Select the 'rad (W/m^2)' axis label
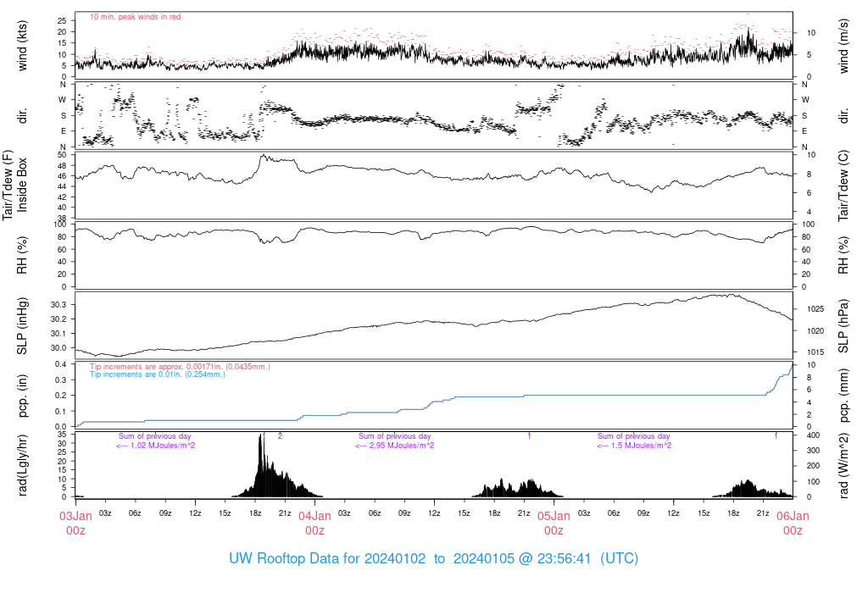 tap(843, 465)
